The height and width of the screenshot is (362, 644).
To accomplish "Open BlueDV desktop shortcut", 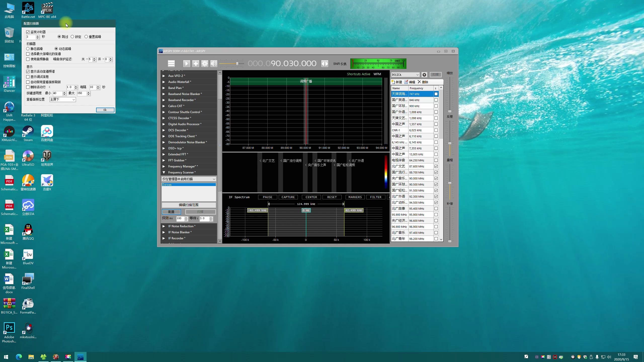I will (28, 257).
